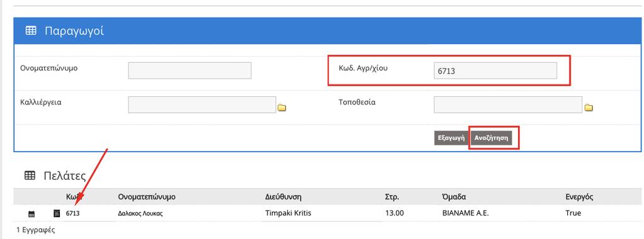Image resolution: width=644 pixels, height=239 pixels.
Task: Click the 1 Εγγραφές record count
Action: click(x=35, y=230)
